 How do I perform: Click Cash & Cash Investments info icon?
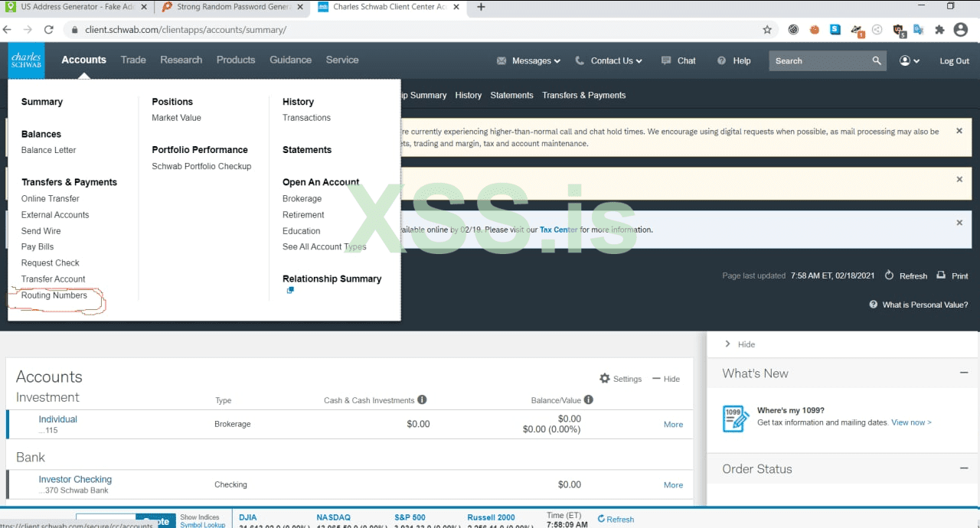pos(422,399)
